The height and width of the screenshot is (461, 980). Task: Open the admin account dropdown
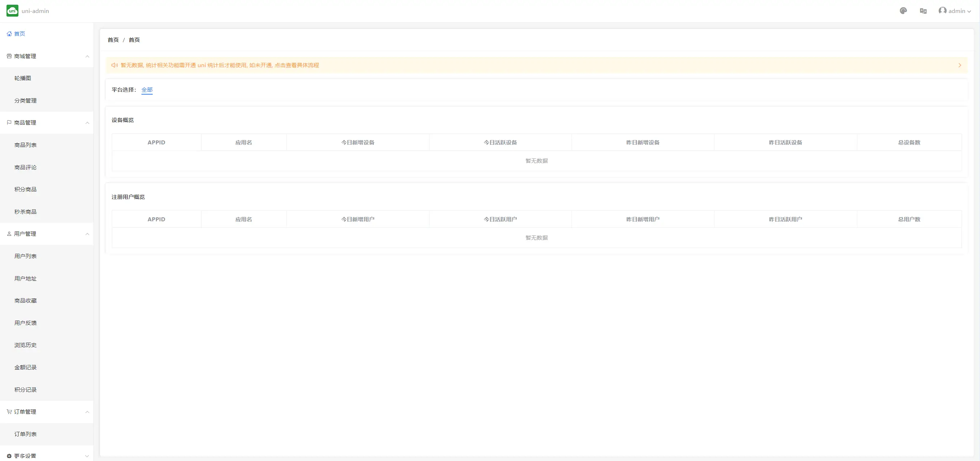(x=955, y=11)
